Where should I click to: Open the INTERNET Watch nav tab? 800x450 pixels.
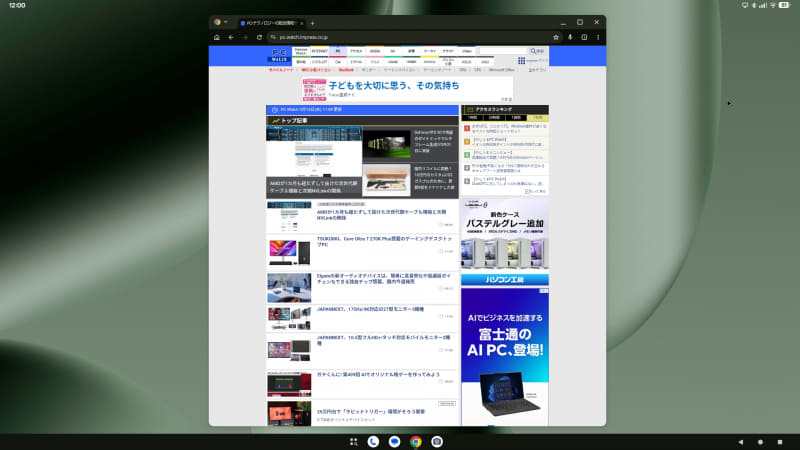(319, 51)
